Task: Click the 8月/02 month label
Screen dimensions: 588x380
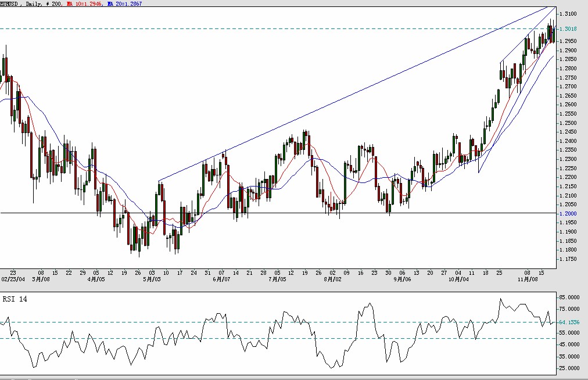Action: point(332,279)
